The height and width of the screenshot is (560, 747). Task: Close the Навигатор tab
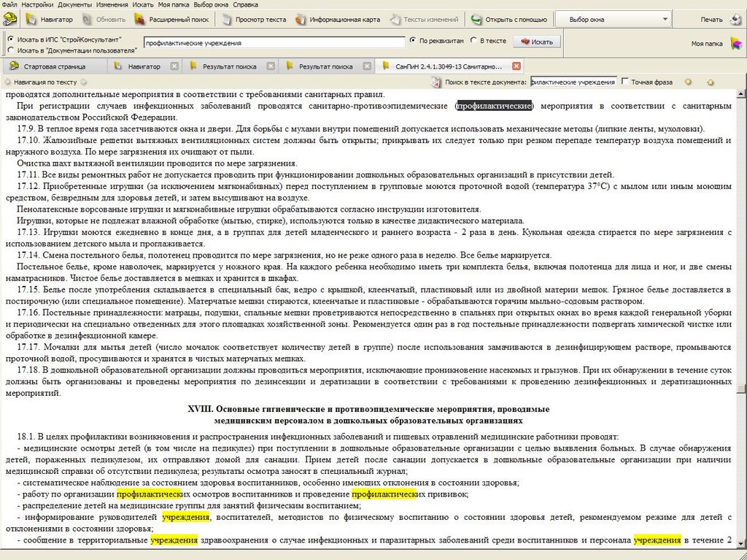[174, 66]
